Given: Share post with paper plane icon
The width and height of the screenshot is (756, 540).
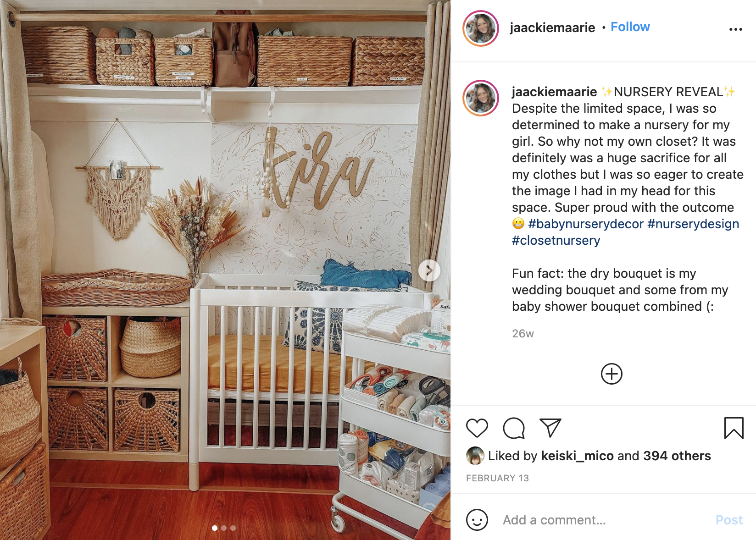Looking at the screenshot, I should click(550, 428).
